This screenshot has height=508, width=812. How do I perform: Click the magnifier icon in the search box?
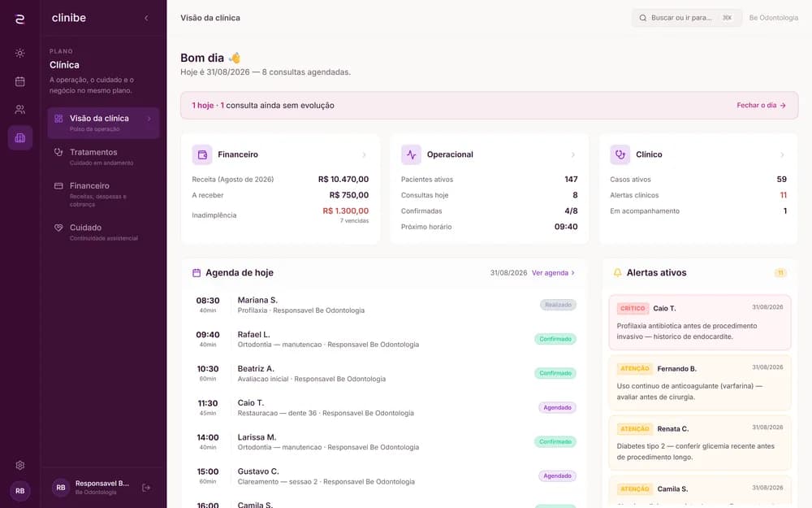pyautogui.click(x=642, y=18)
